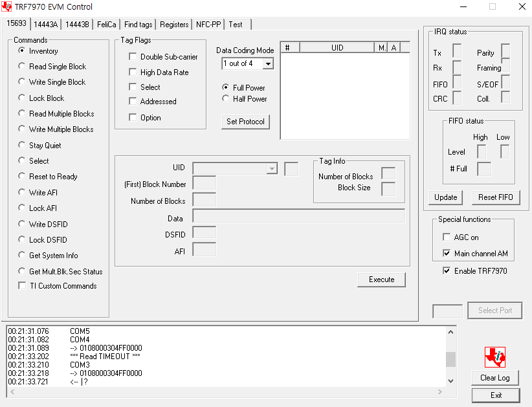532x407 pixels.
Task: Select the 15693 tab
Action: [x=16, y=23]
